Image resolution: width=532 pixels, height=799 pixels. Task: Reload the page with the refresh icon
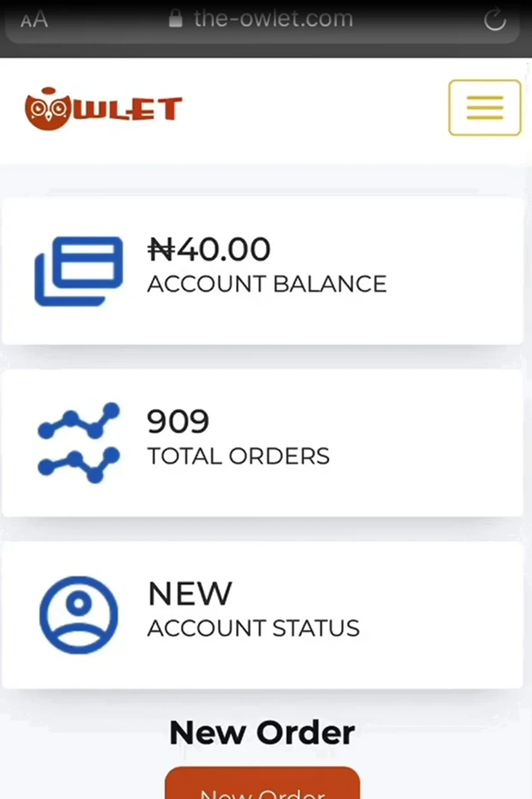[x=495, y=20]
